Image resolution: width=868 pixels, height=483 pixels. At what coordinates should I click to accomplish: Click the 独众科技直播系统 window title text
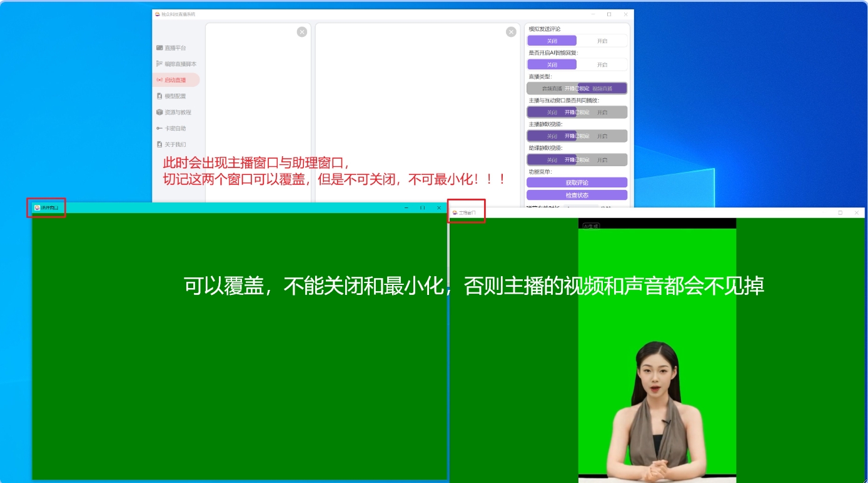178,14
